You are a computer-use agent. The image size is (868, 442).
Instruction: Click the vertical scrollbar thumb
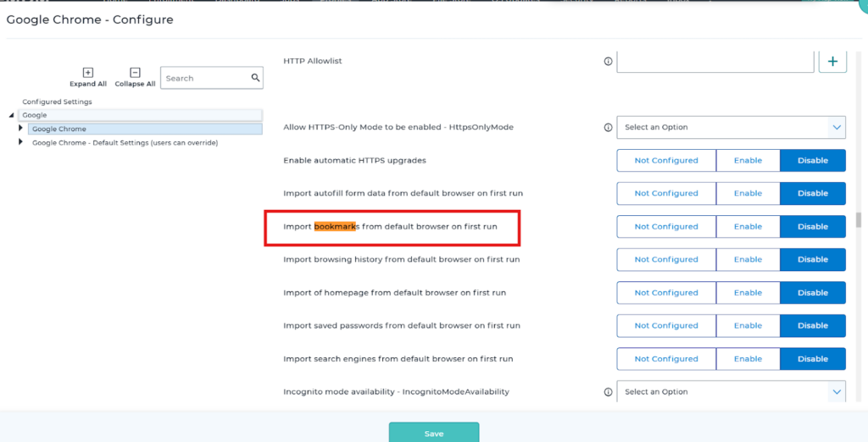pos(860,219)
